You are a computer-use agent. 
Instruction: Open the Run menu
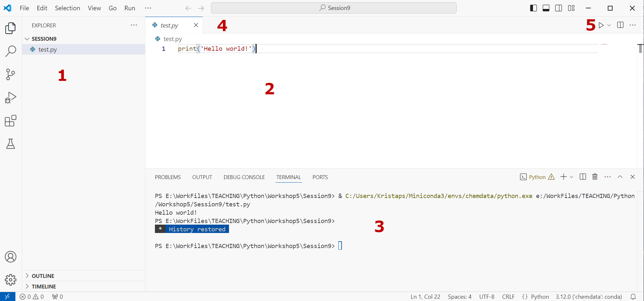(x=130, y=8)
